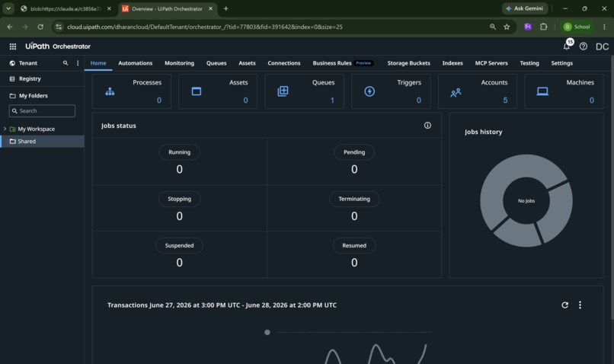The image size is (614, 364).
Task: Click the Queues count 1
Action: click(x=332, y=101)
